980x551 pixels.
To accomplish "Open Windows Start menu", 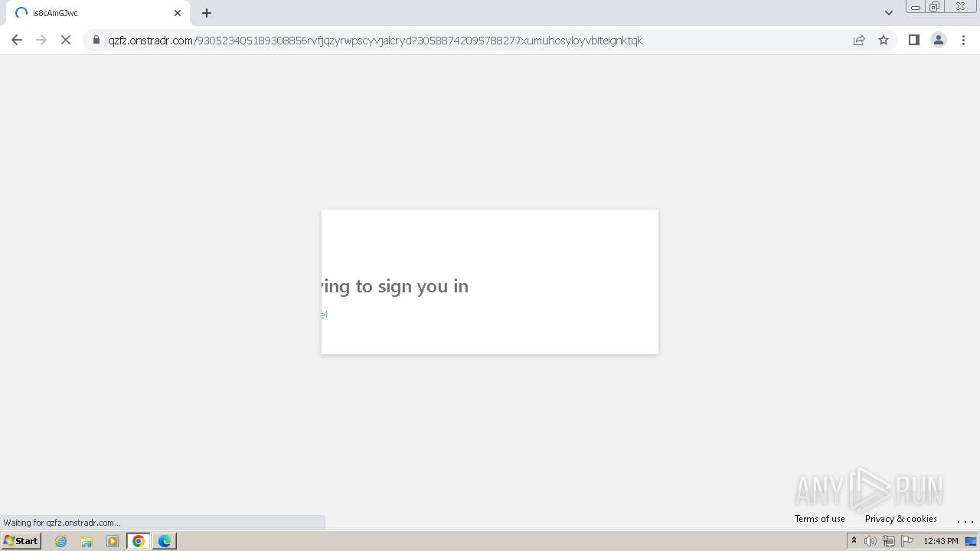I will click(x=21, y=541).
